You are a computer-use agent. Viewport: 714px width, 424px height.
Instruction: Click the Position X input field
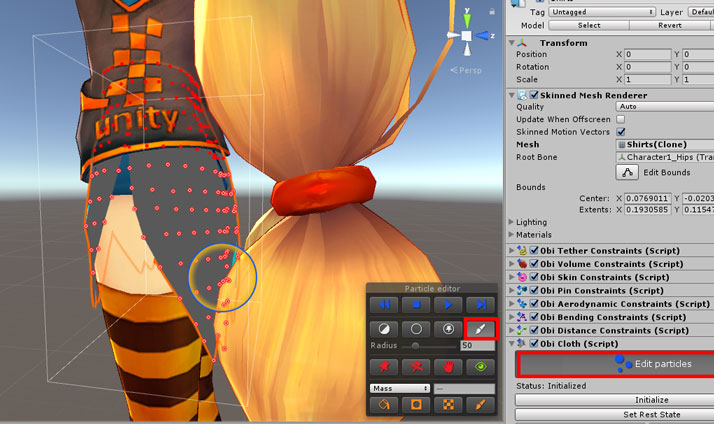pos(648,54)
